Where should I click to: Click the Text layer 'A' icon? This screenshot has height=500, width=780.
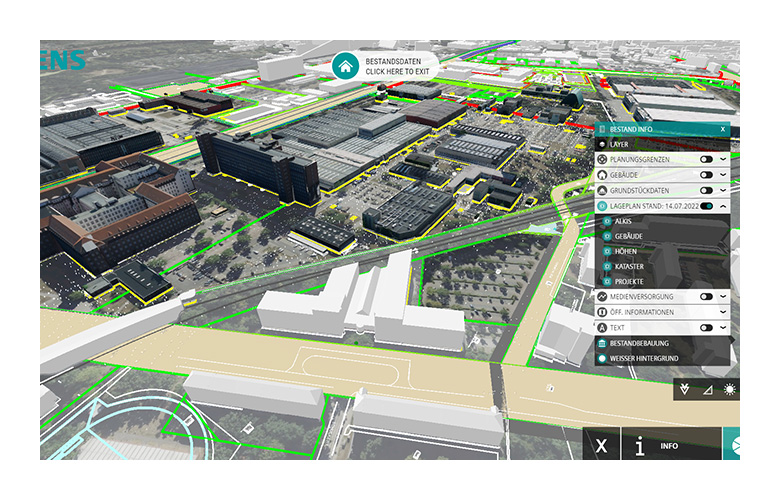[602, 327]
